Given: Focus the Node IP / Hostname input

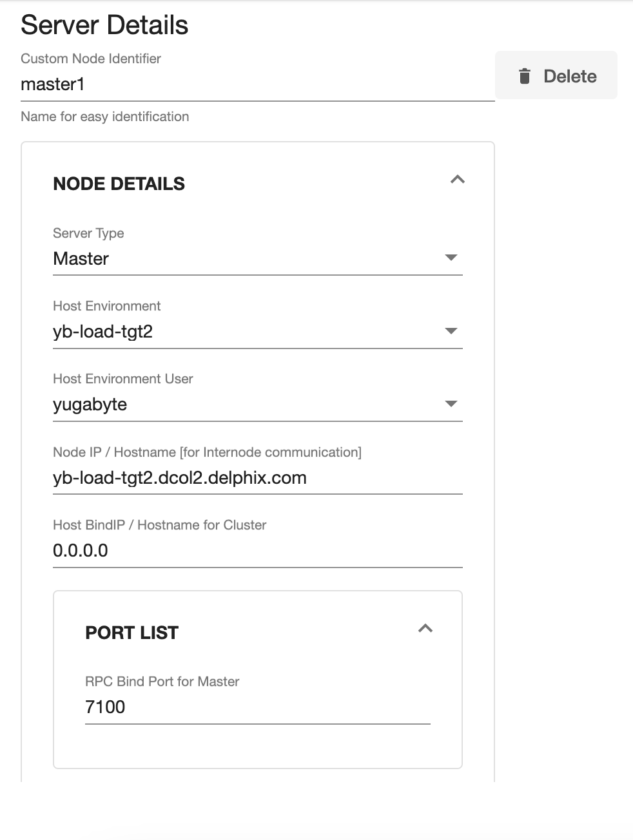Looking at the screenshot, I should 257,478.
